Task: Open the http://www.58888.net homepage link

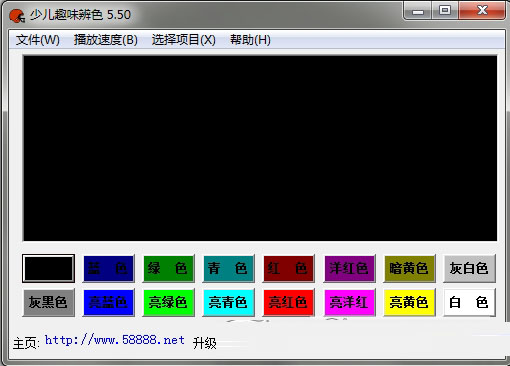Action: coord(115,340)
